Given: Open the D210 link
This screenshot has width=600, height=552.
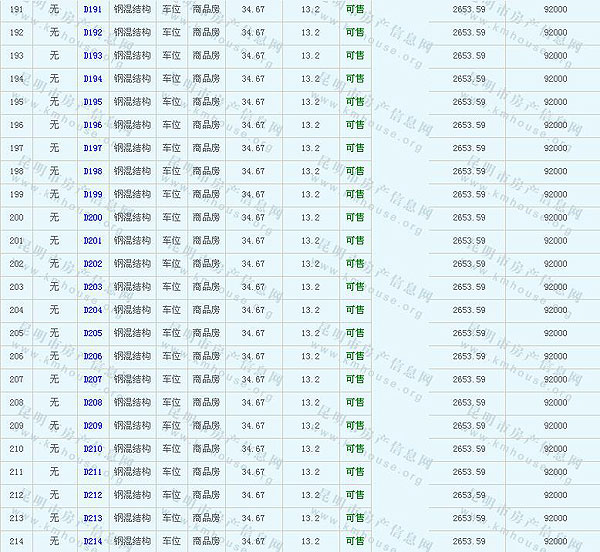Looking at the screenshot, I should [x=93, y=449].
